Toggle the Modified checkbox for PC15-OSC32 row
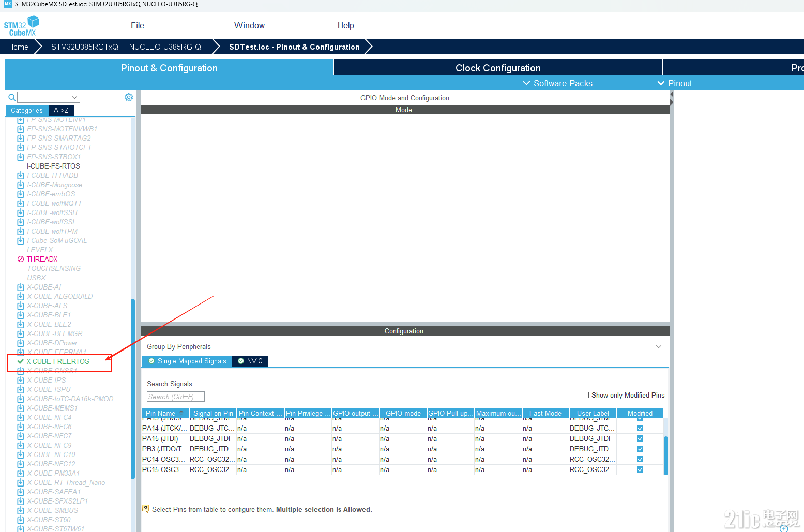 [x=640, y=469]
